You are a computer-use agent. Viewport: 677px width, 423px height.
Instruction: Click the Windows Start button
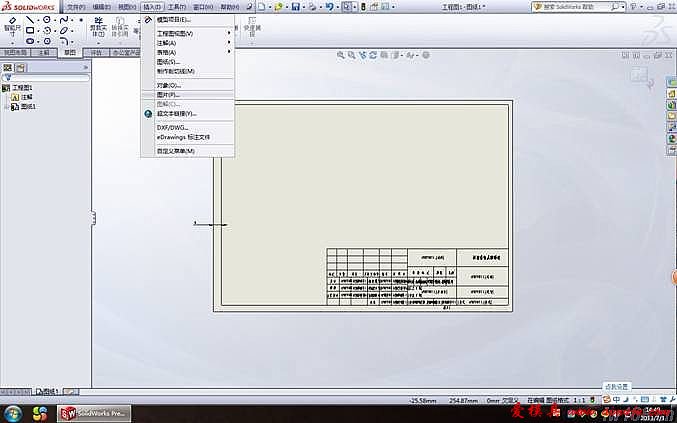click(15, 412)
